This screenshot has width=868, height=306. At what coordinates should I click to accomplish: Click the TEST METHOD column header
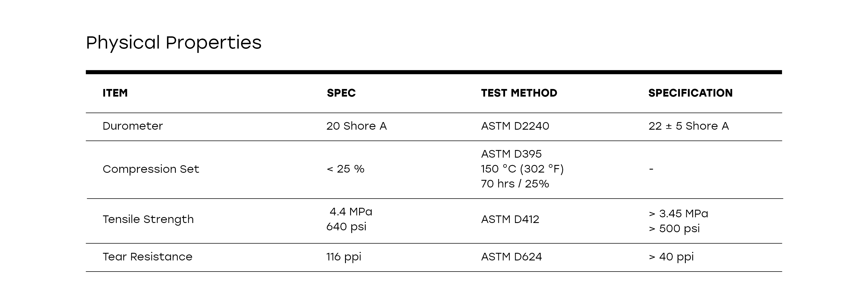point(519,93)
